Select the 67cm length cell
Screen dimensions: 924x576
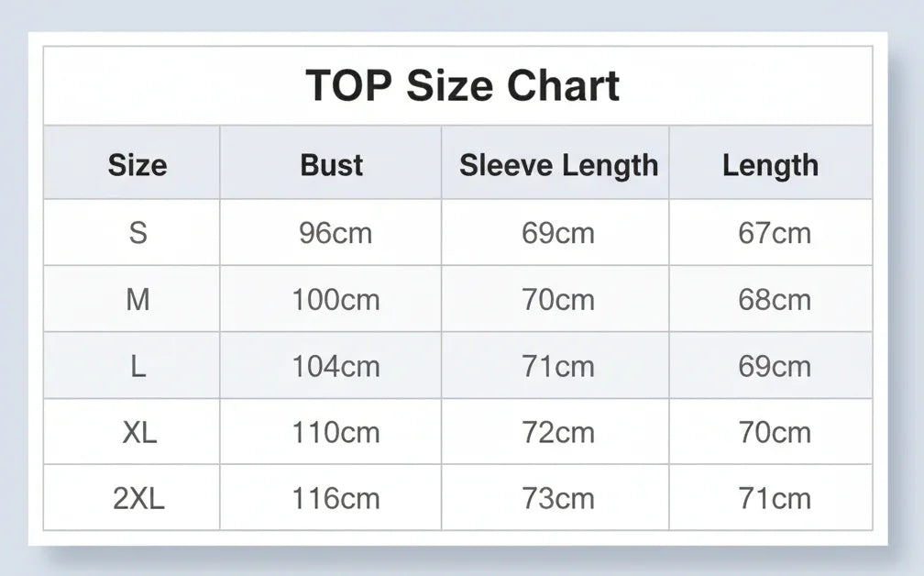tap(775, 233)
